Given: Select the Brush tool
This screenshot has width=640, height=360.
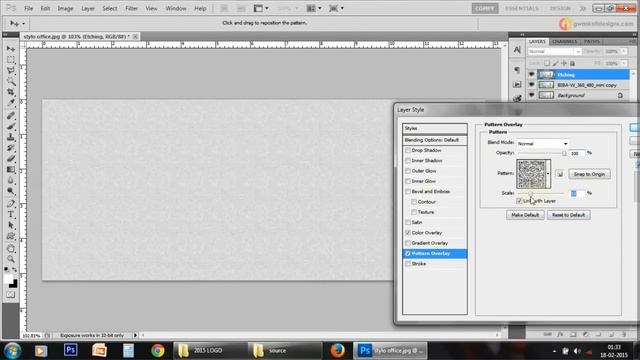Looking at the screenshot, I should coord(11,127).
